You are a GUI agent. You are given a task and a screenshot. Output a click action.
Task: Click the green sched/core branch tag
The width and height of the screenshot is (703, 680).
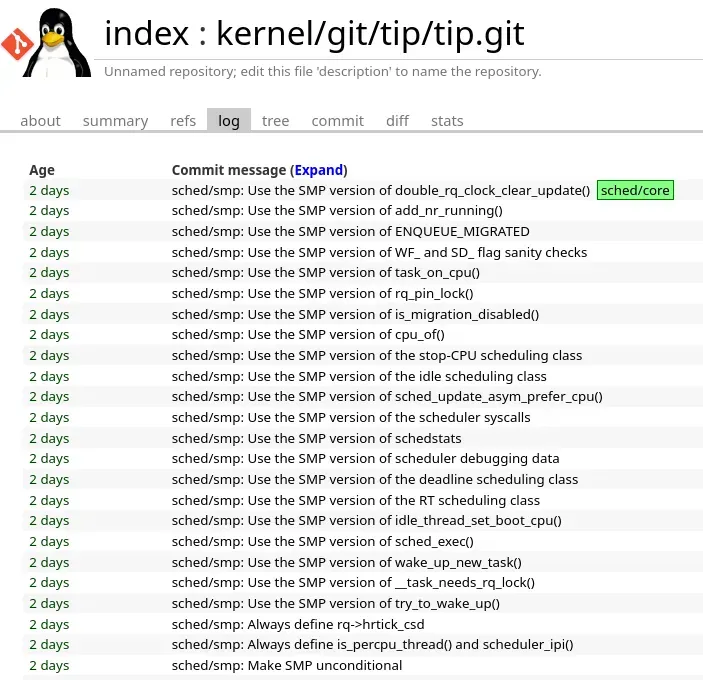[635, 190]
